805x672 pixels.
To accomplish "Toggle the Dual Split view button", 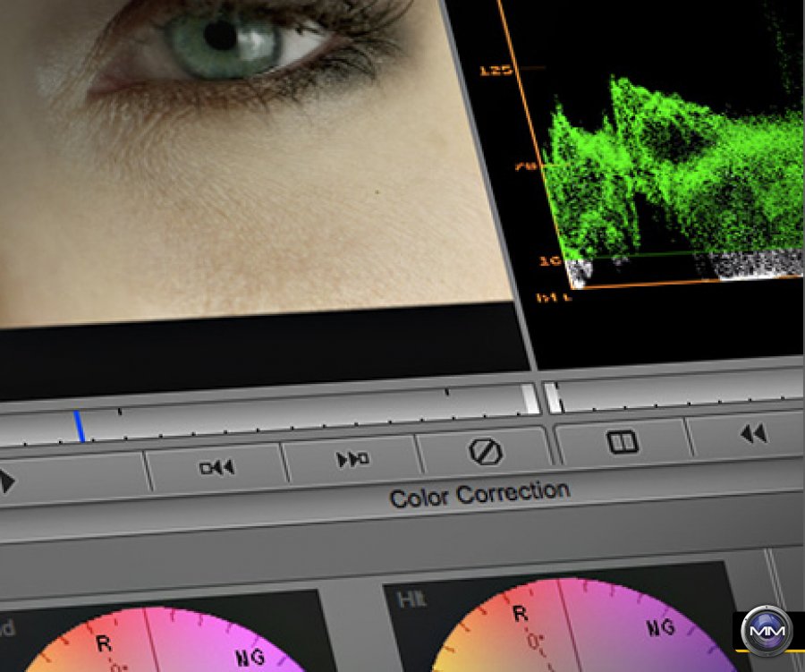I will [622, 441].
